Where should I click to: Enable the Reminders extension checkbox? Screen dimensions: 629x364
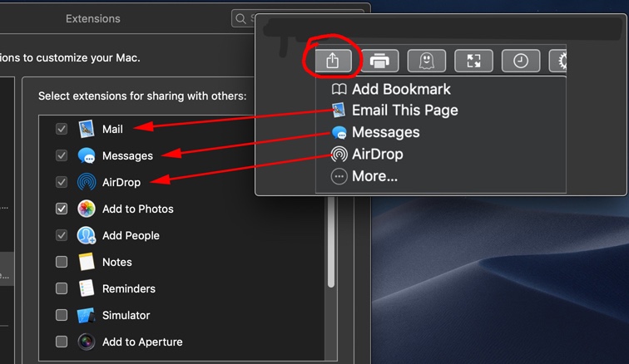pyautogui.click(x=62, y=288)
